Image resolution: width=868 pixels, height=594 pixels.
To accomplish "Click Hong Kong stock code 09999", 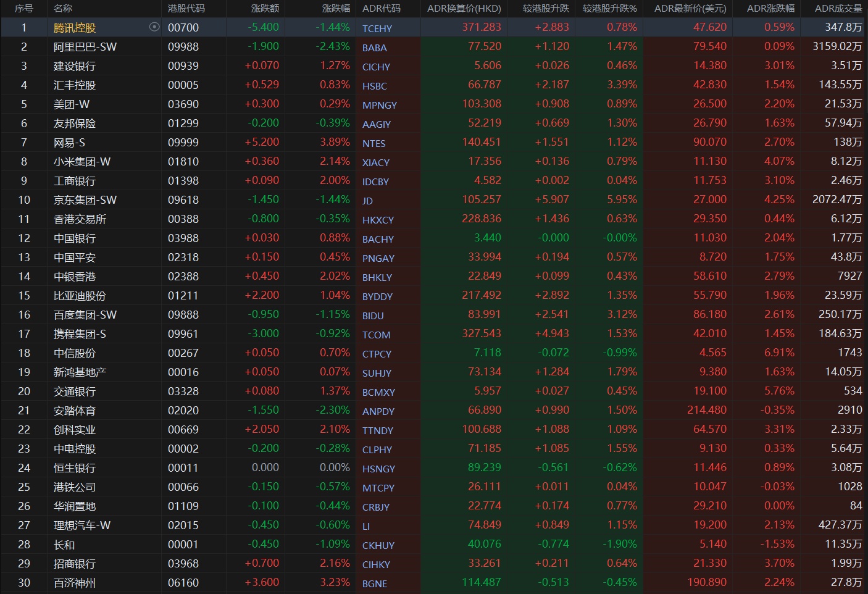I will [x=183, y=143].
